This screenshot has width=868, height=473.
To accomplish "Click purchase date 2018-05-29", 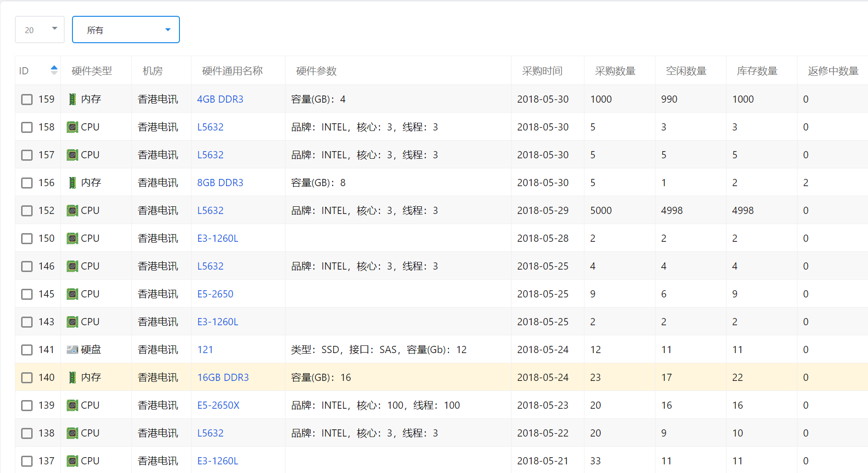I will [x=543, y=211].
